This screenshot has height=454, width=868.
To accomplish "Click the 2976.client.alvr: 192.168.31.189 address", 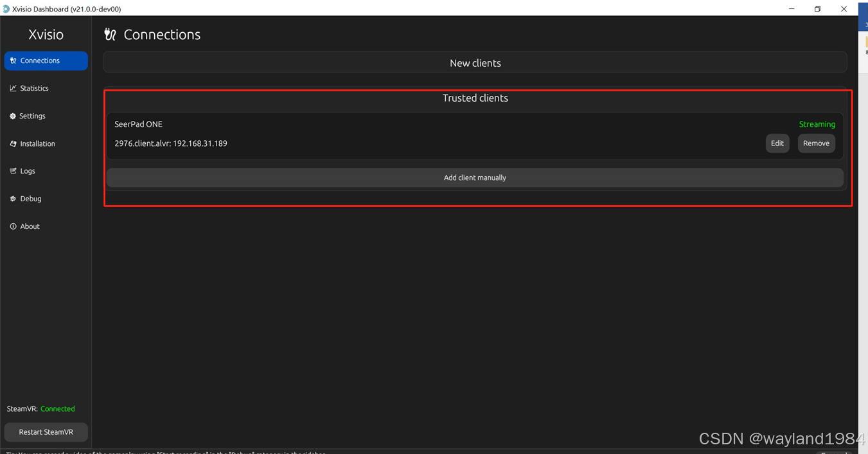I will (x=171, y=143).
